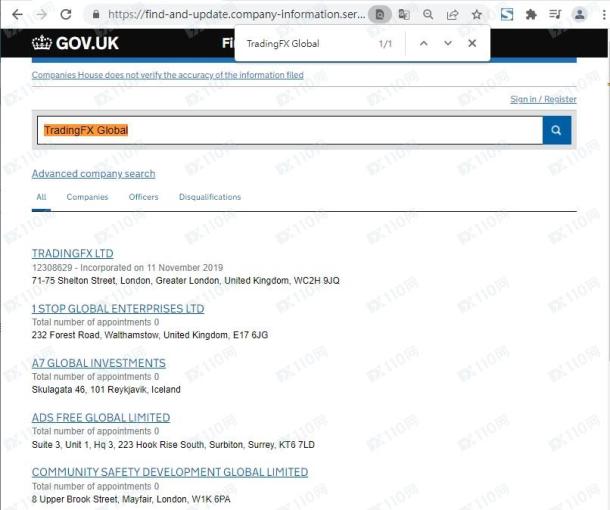This screenshot has height=510, width=610.
Task: Open the find-in-page icon in address bar
Action: 380,15
